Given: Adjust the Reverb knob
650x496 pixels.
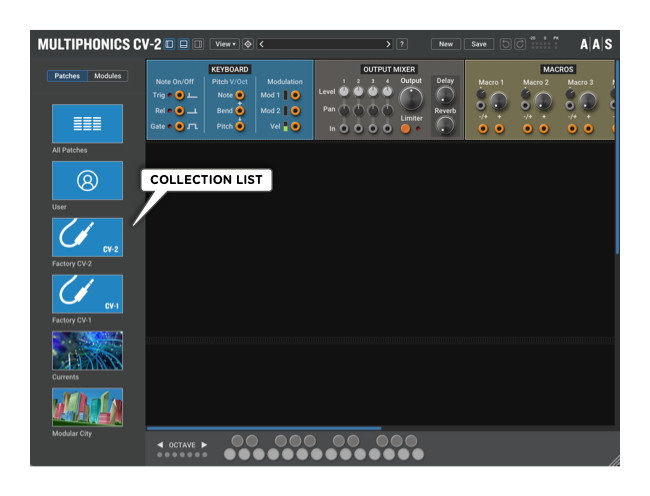Looking at the screenshot, I should pyautogui.click(x=445, y=125).
